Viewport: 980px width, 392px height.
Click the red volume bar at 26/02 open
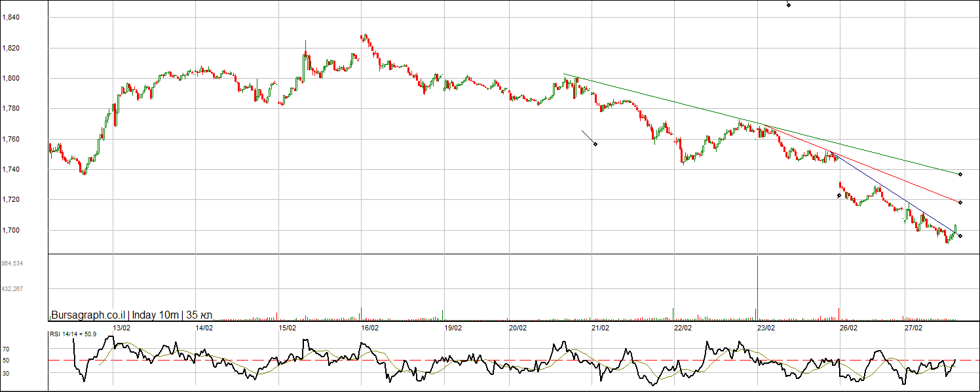pos(839,313)
